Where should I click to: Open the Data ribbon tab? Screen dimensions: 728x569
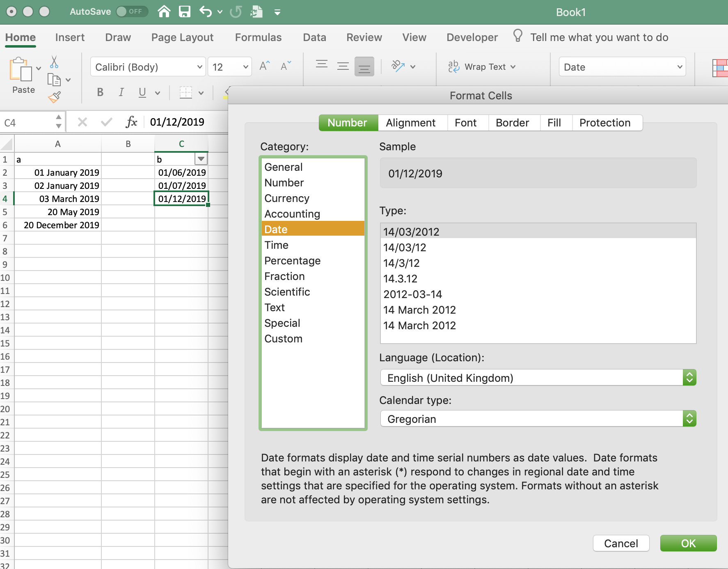(x=314, y=37)
